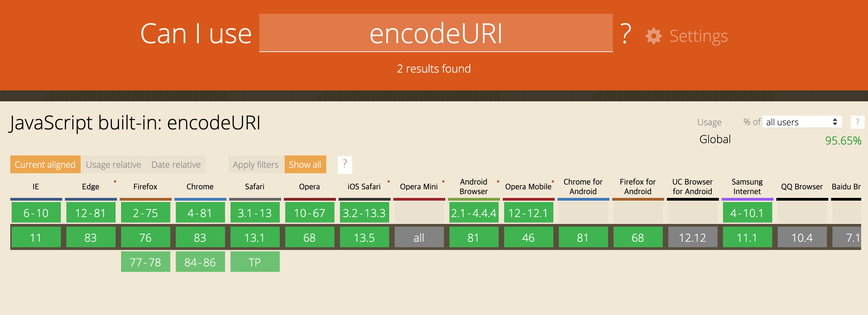Select iOS Safari versions 3.2-13.3 cell
The image size is (868, 315).
(365, 212)
